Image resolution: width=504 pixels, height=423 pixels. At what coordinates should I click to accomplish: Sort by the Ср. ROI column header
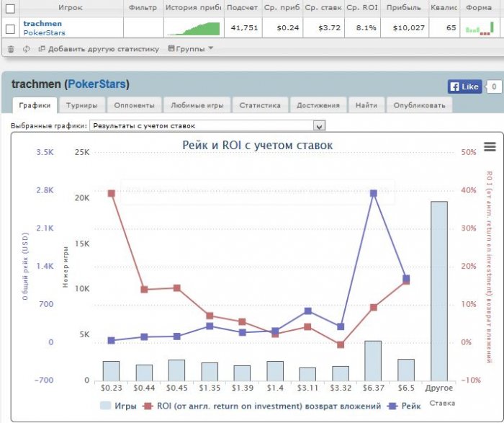pos(362,8)
